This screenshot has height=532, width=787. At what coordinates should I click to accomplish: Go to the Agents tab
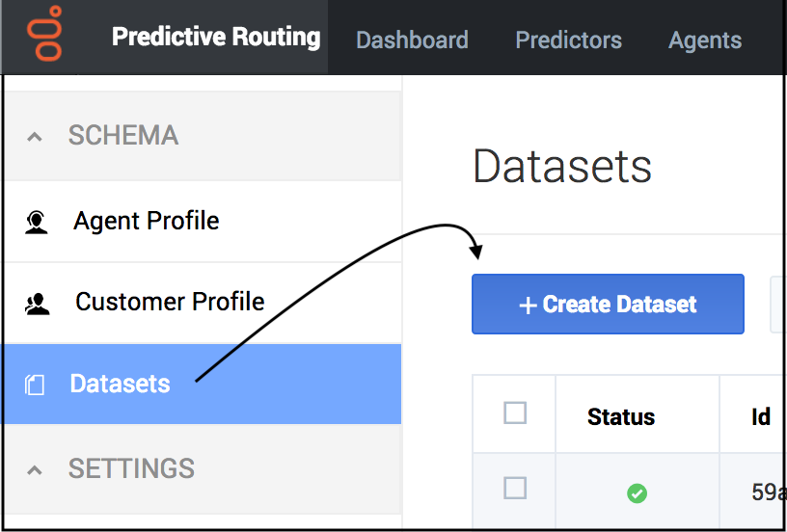click(705, 40)
